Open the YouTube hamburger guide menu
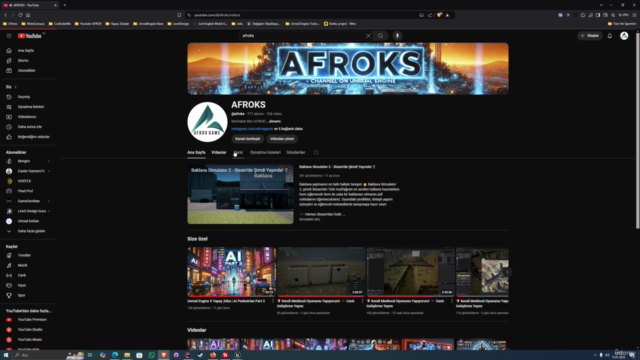640x360 pixels. 9,36
